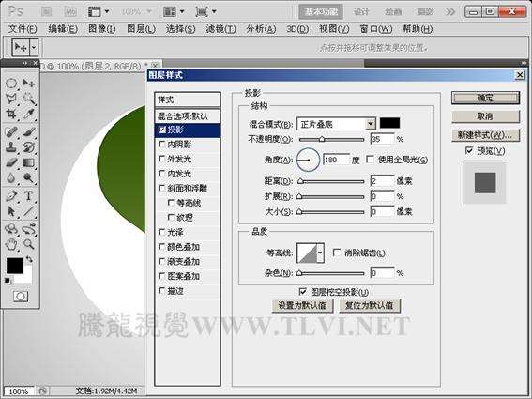This screenshot has width=532, height=399.
Task: Enable the 斜面和浮雕 bevel style
Action: (x=161, y=188)
